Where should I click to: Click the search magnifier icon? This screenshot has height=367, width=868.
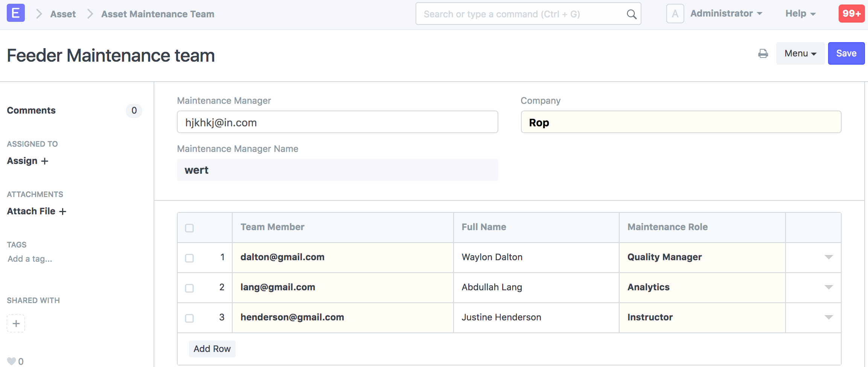coord(631,14)
